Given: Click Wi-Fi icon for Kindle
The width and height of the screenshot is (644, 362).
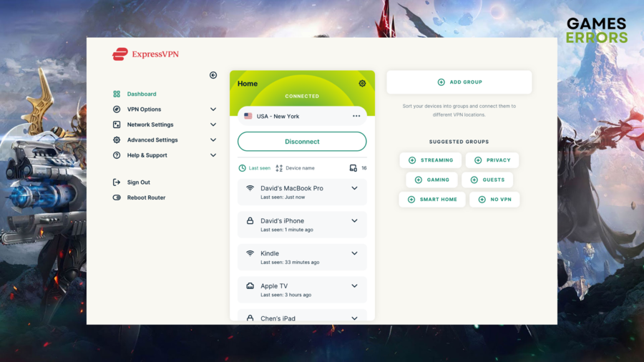Looking at the screenshot, I should pyautogui.click(x=250, y=253).
